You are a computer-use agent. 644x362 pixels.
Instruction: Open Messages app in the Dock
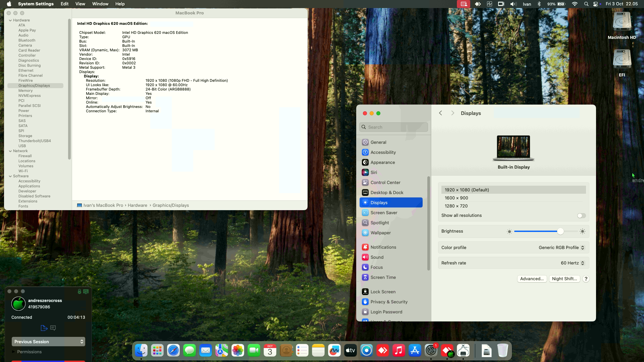190,351
